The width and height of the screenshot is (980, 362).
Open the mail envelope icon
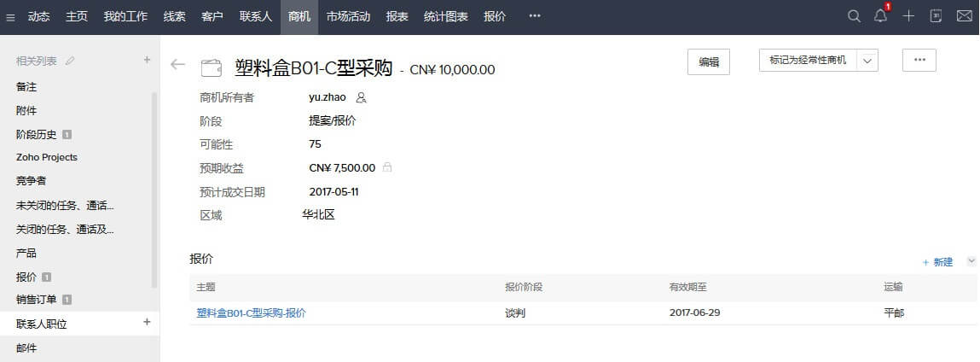coord(965,17)
